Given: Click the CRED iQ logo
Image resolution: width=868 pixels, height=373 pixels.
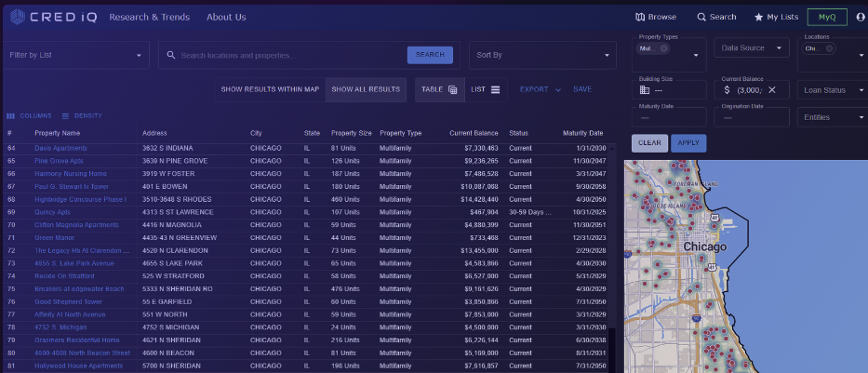Looking at the screenshot, I should (53, 17).
